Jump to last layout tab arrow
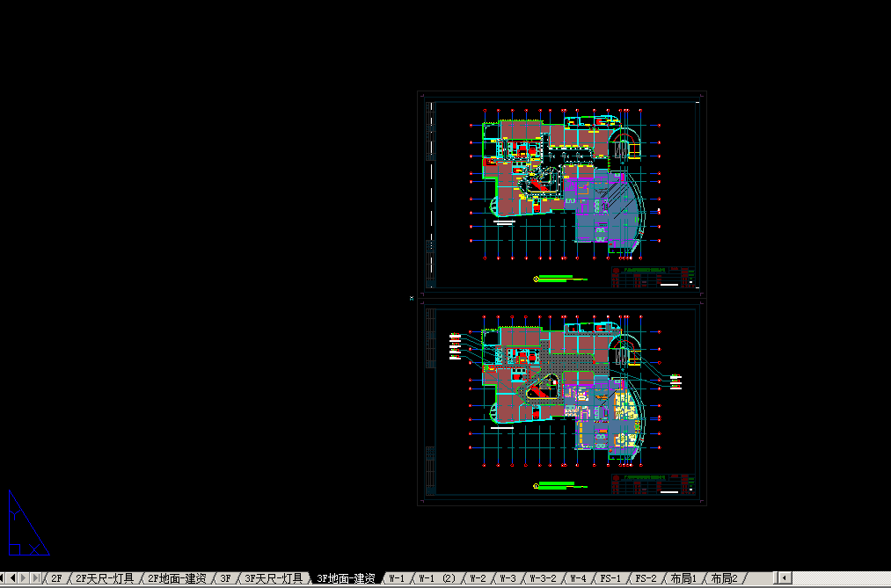Viewport: 891px width, 588px height. point(35,578)
